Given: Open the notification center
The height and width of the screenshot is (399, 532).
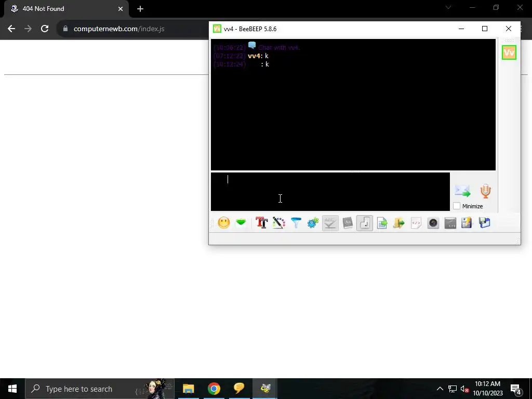Looking at the screenshot, I should 516,389.
